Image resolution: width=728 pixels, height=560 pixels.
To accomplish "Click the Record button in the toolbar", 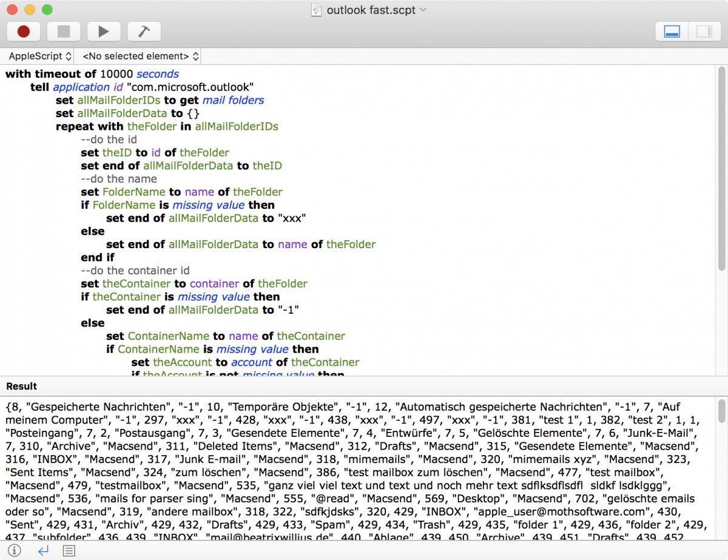I will coord(24,32).
